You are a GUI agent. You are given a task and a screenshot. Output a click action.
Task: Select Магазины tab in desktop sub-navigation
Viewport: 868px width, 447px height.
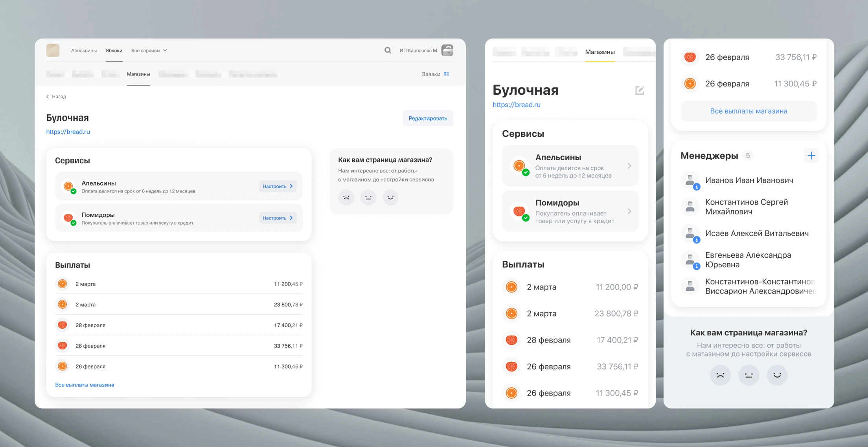click(138, 74)
